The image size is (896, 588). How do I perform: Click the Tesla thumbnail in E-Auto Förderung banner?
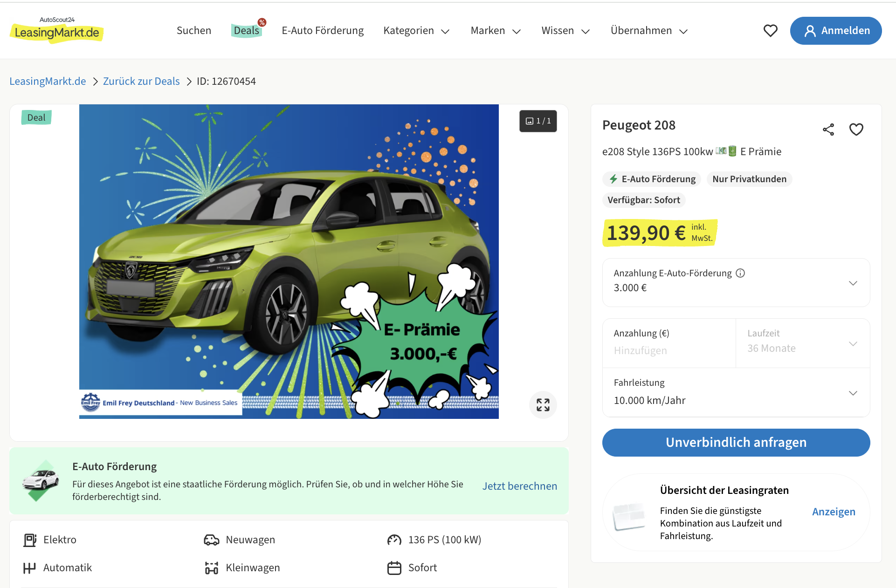pyautogui.click(x=41, y=481)
